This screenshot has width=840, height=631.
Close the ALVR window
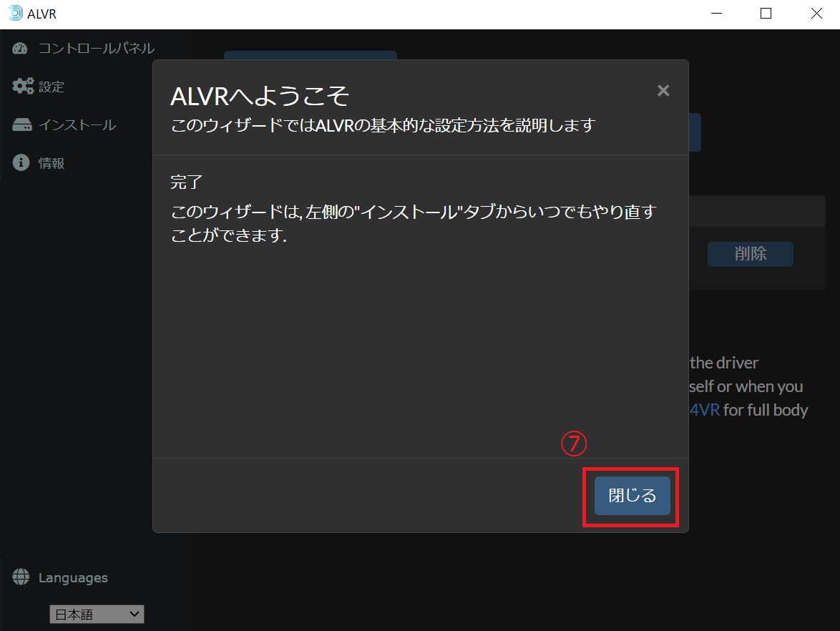816,14
